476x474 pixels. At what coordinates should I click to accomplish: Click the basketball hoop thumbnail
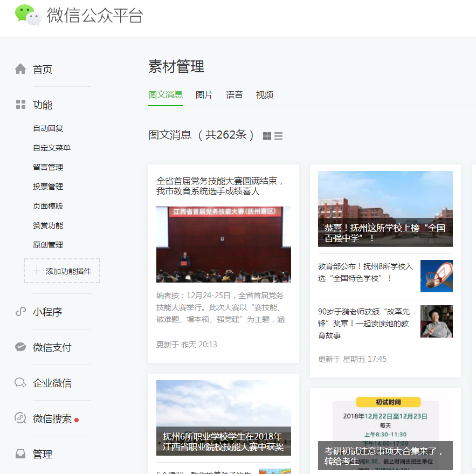pos(437,276)
